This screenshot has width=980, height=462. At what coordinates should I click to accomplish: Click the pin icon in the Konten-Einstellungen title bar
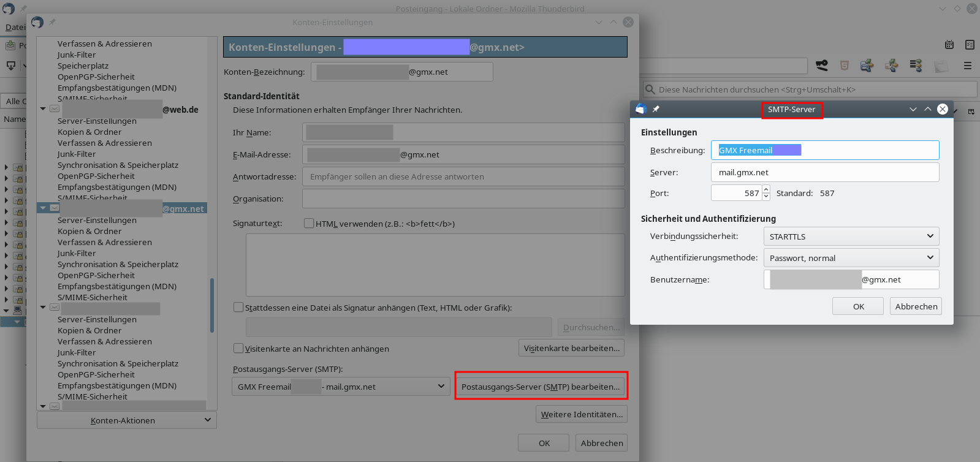click(52, 22)
